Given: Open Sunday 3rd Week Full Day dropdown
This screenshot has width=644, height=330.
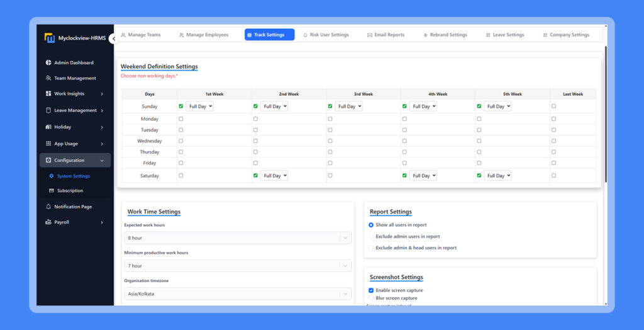Looking at the screenshot, I should click(x=348, y=106).
